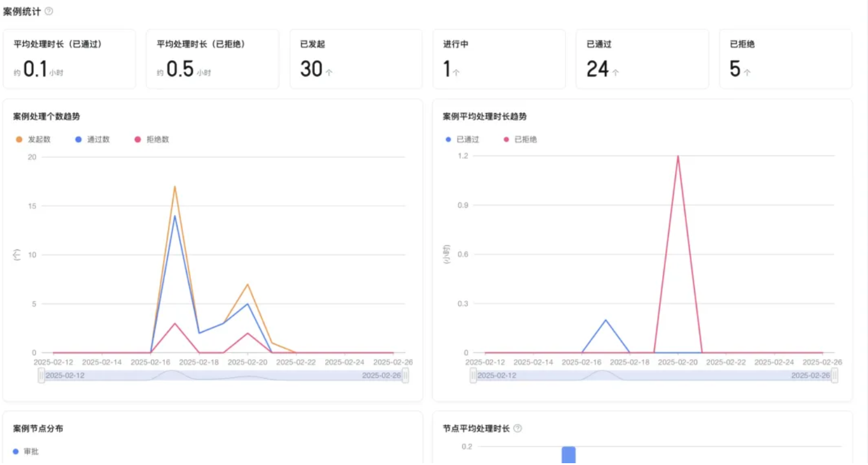Click the 案例节点分布 heading

(x=38, y=428)
